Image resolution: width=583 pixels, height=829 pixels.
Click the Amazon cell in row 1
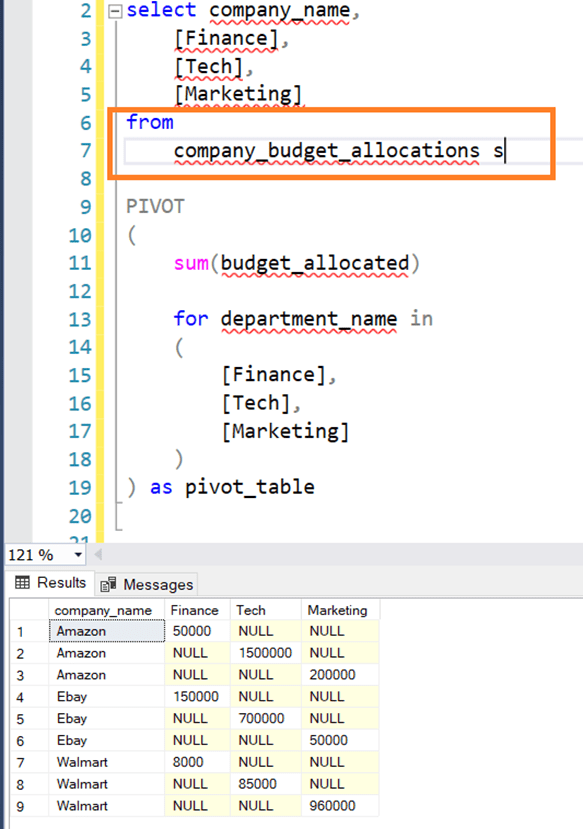[x=106, y=631]
